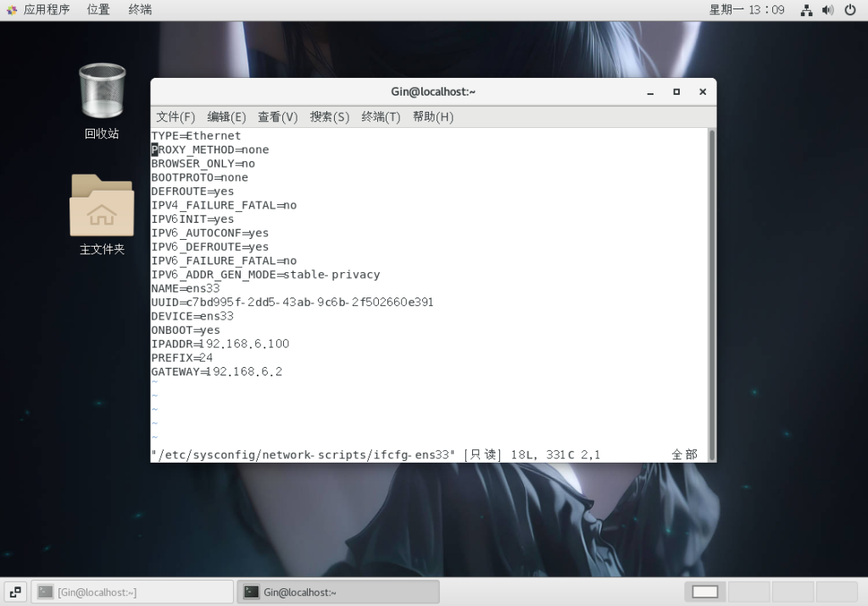Screen dimensions: 868x606
Task: Click the volume speaker icon in top panel
Action: click(x=828, y=10)
